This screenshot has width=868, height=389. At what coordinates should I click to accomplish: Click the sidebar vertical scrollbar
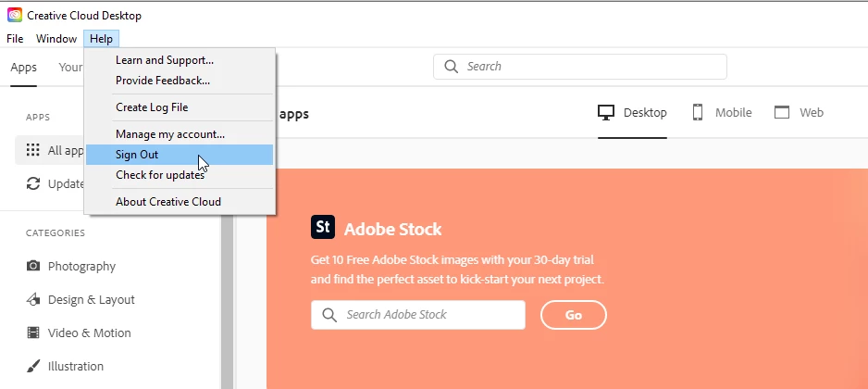click(227, 302)
